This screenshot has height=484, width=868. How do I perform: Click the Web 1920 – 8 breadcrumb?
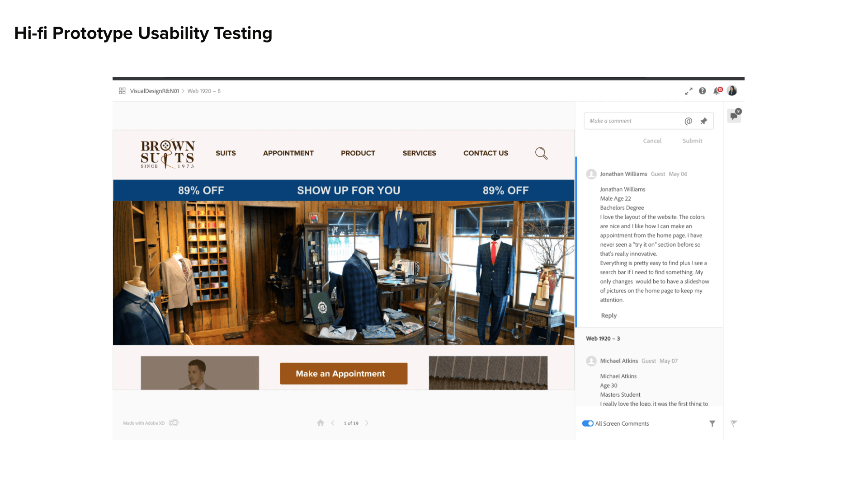[204, 91]
